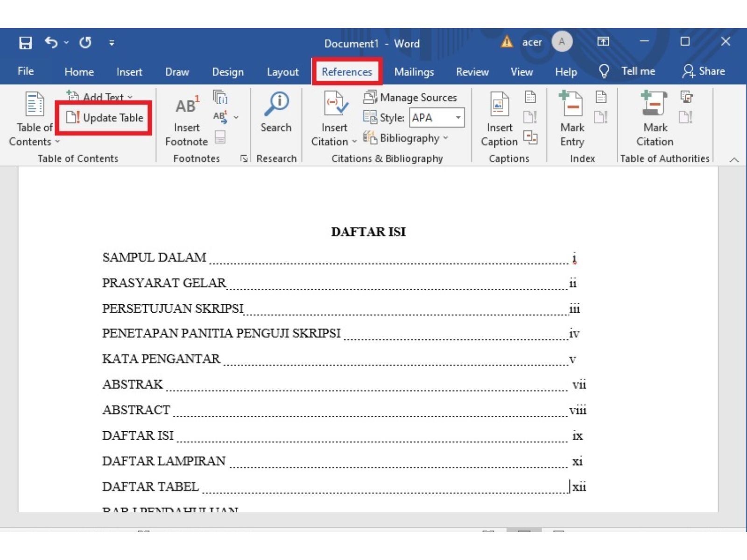747x560 pixels.
Task: Save the document from Quick Access toolbar
Action: coord(25,43)
